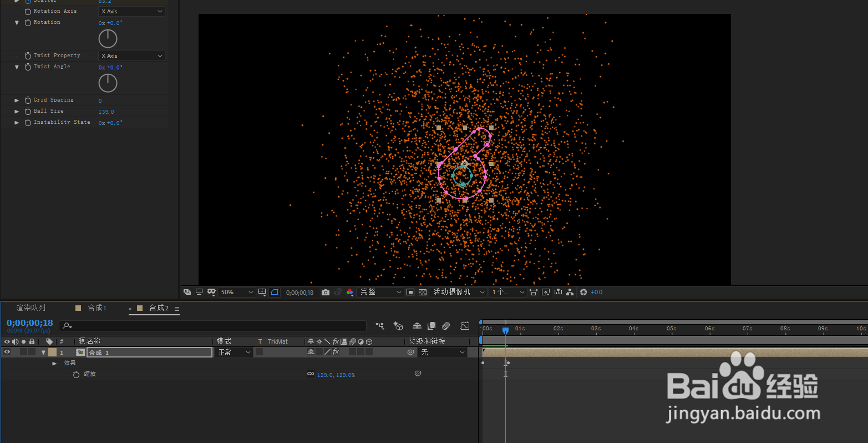This screenshot has height=443, width=868.
Task: Expand the Grid Spacing property
Action: tap(17, 100)
